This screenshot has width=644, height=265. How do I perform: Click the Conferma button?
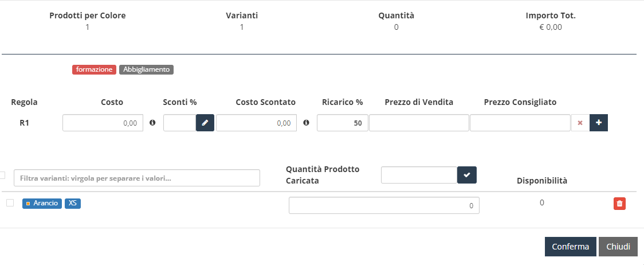click(x=571, y=247)
